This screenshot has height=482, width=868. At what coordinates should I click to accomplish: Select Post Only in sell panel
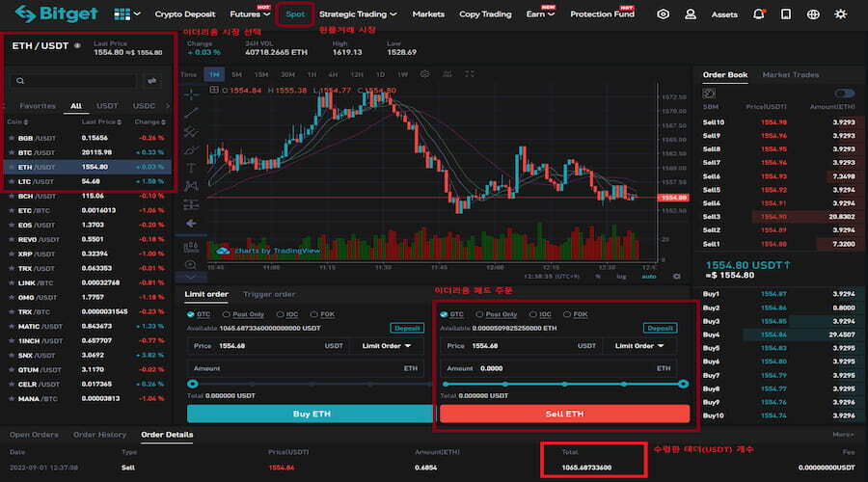point(496,314)
